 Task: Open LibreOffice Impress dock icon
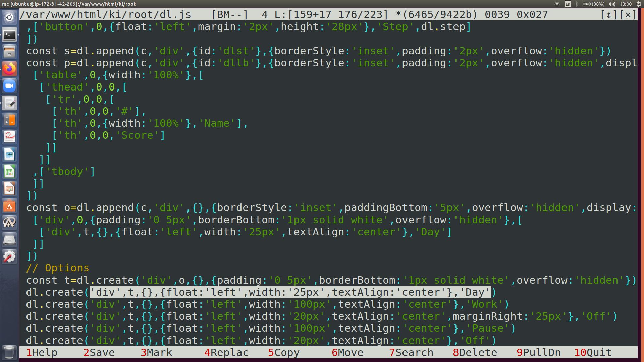point(9,189)
